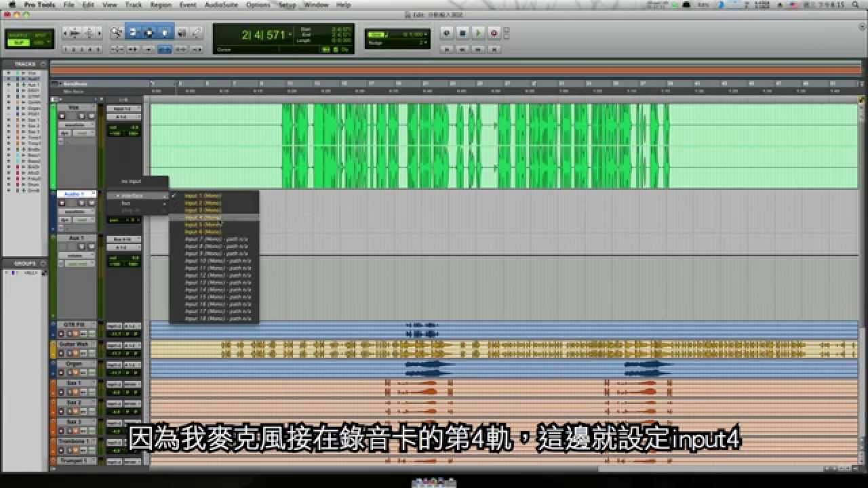Recall zoom preset 5
868x488 pixels.
[98, 49]
